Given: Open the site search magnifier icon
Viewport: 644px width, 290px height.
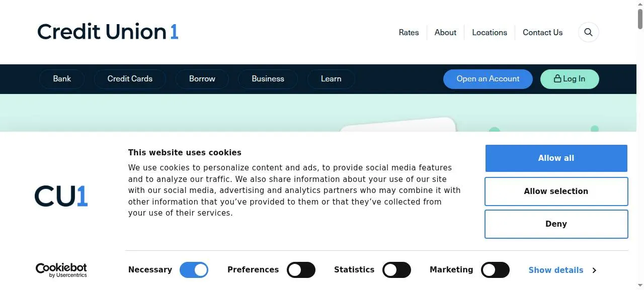Looking at the screenshot, I should point(588,32).
